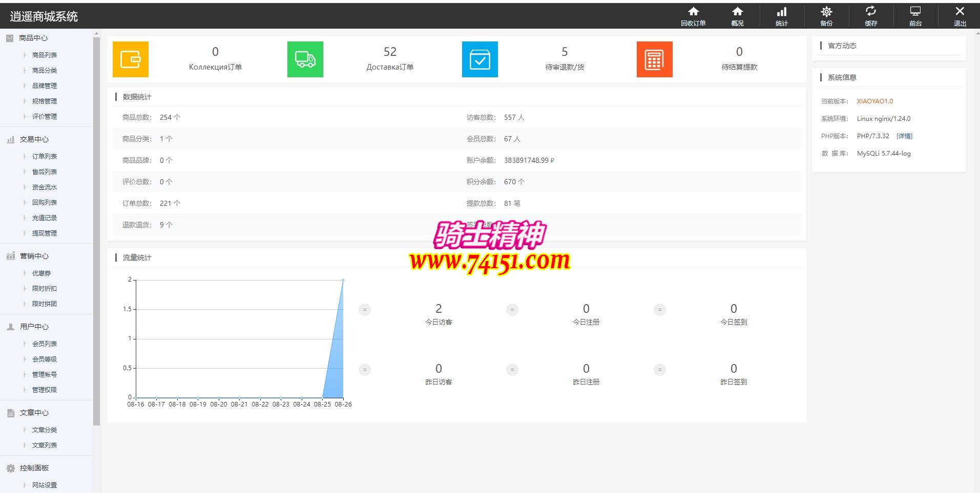
Task: Click the orange calculator withdrawal icon
Action: pyautogui.click(x=655, y=59)
